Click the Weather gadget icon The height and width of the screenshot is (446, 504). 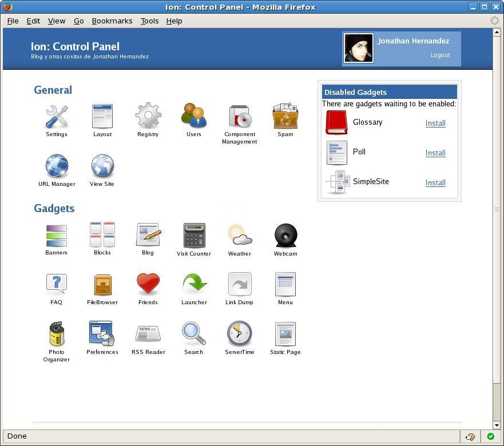click(239, 236)
